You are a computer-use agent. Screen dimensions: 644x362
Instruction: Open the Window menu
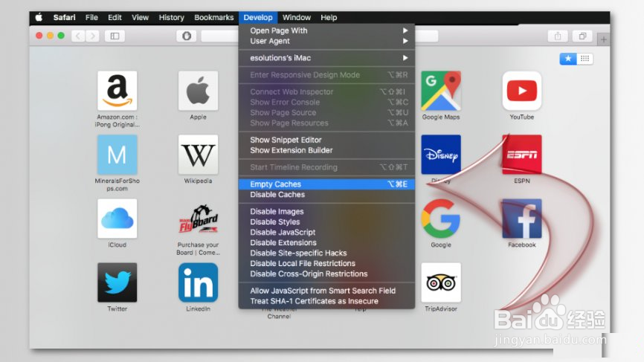pyautogui.click(x=297, y=17)
